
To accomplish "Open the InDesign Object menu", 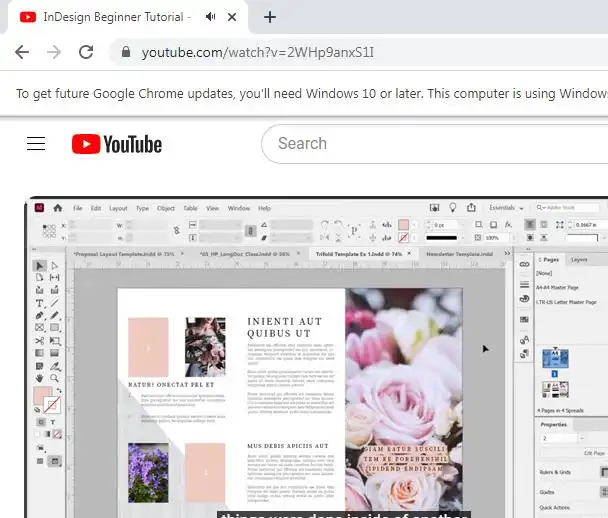I will click(166, 208).
